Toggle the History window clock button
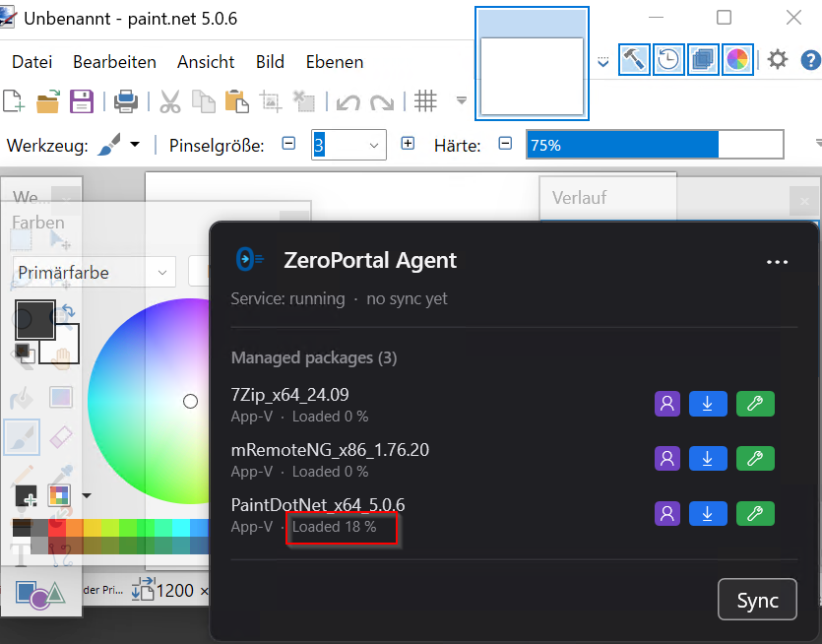822x644 pixels. coord(668,59)
